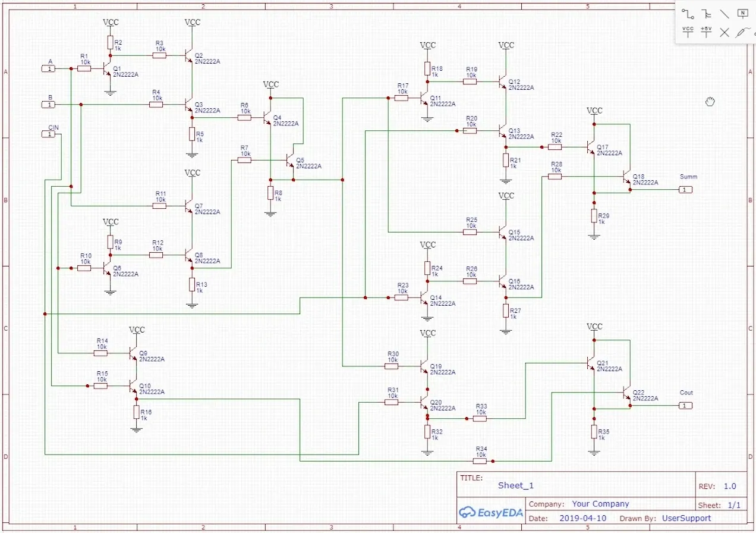Click the EasyEDA logo in title block

pos(490,512)
